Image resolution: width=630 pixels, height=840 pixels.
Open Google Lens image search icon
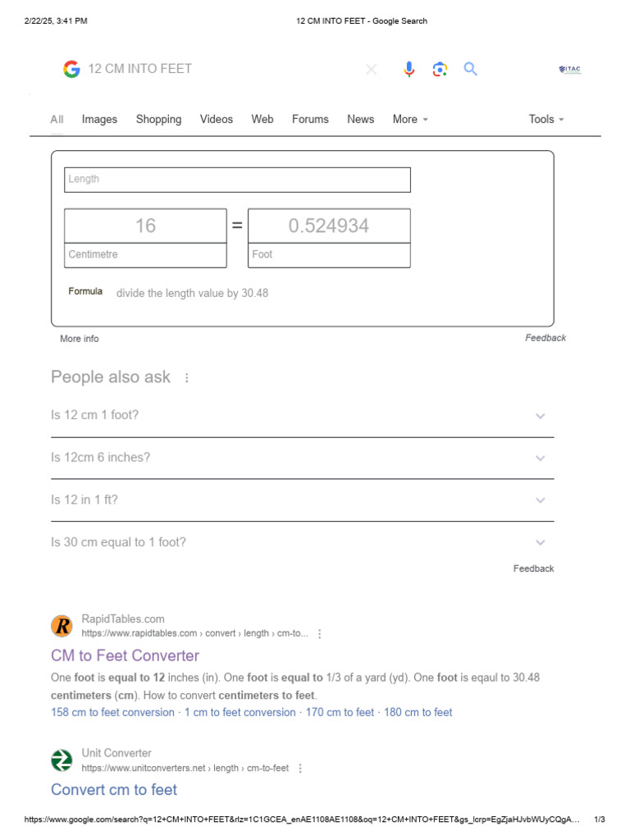click(440, 70)
